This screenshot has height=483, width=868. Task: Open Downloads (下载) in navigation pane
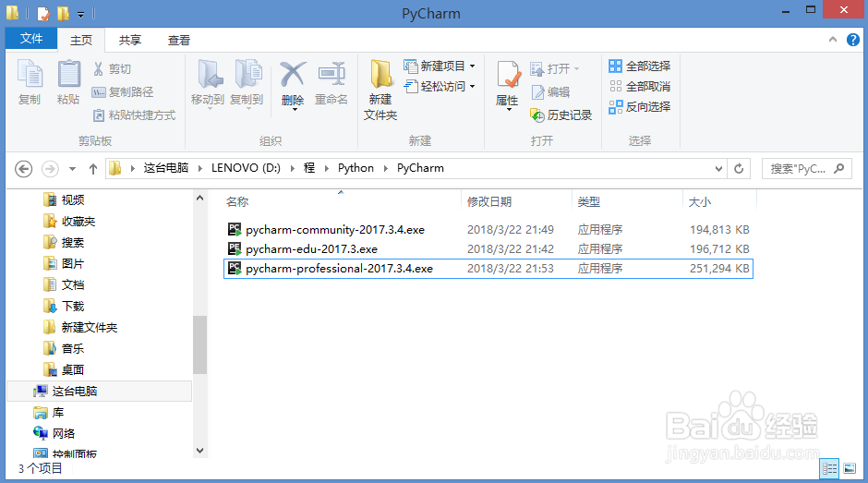coord(65,306)
